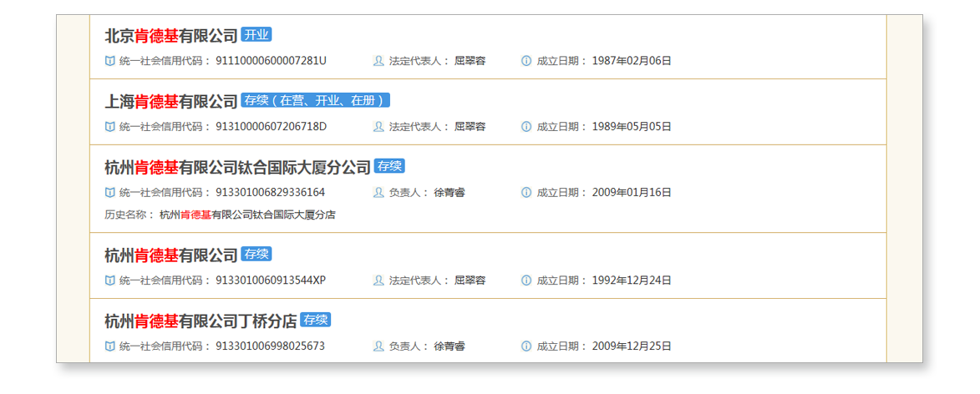Select credit code 913301006829336164

tap(270, 192)
